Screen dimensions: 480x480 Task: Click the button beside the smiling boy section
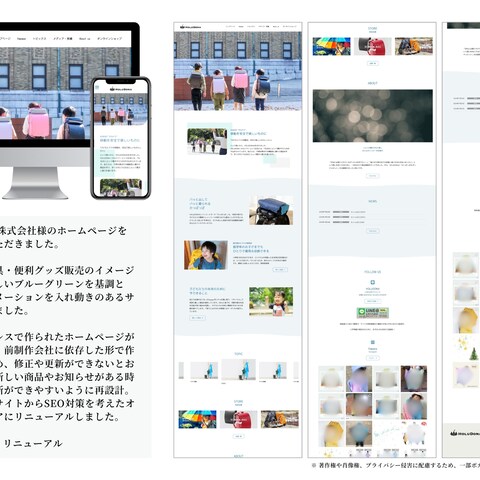280,269
